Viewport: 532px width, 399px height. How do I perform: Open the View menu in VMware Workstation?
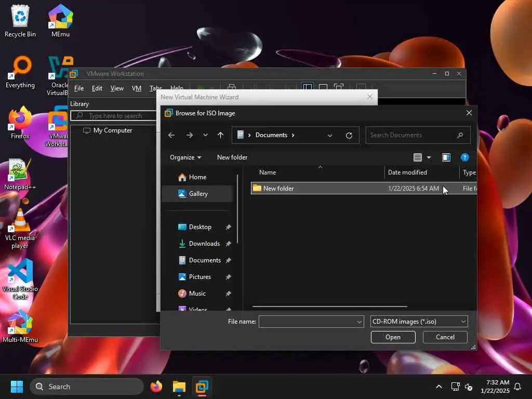pos(117,88)
